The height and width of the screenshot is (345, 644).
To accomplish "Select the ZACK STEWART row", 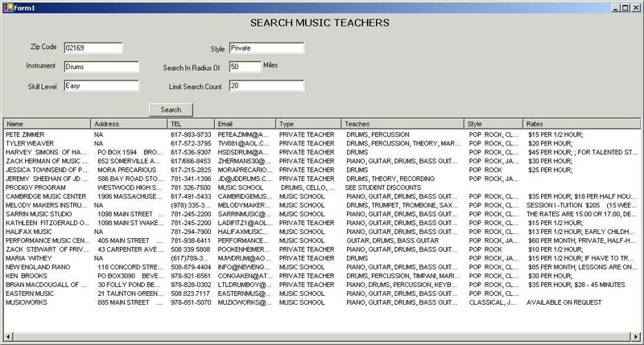I will click(x=321, y=249).
